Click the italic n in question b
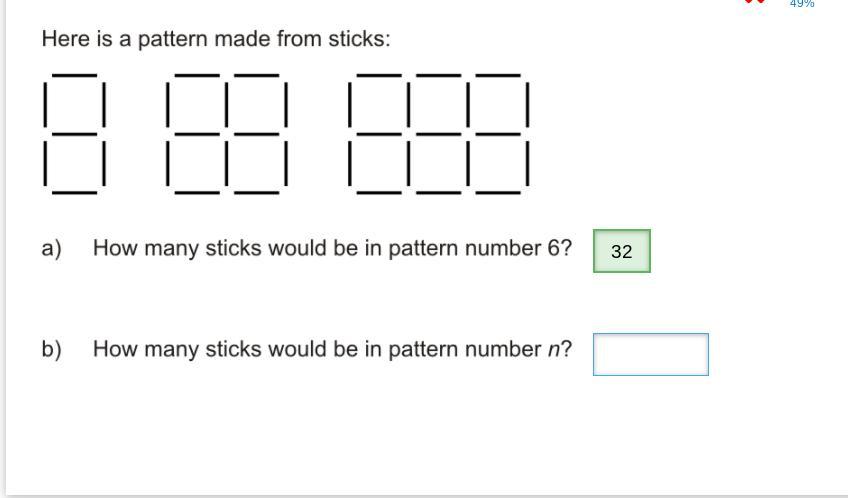Viewport: 848px width, 498px height. pos(554,350)
